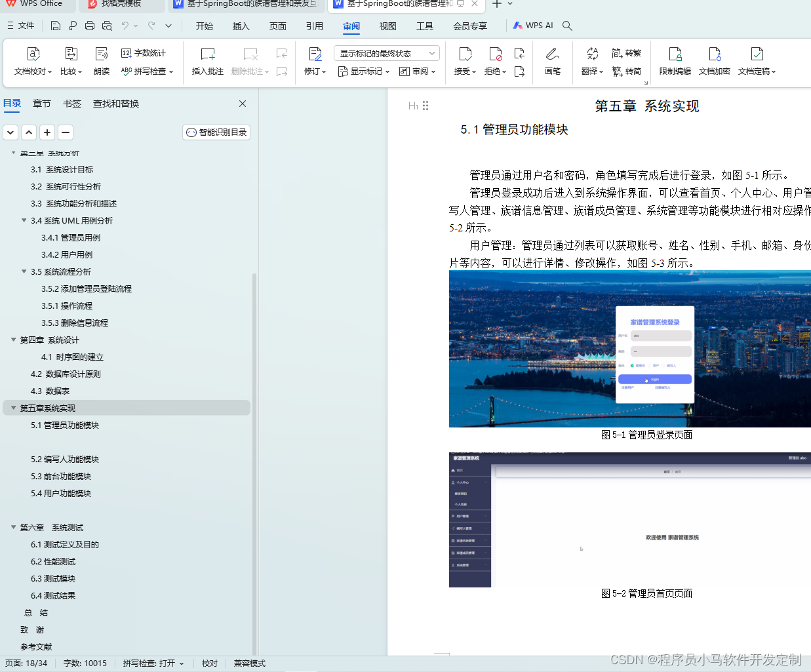The height and width of the screenshot is (672, 811).
Task: Select the 朗读 read-aloud tool
Action: click(101, 62)
